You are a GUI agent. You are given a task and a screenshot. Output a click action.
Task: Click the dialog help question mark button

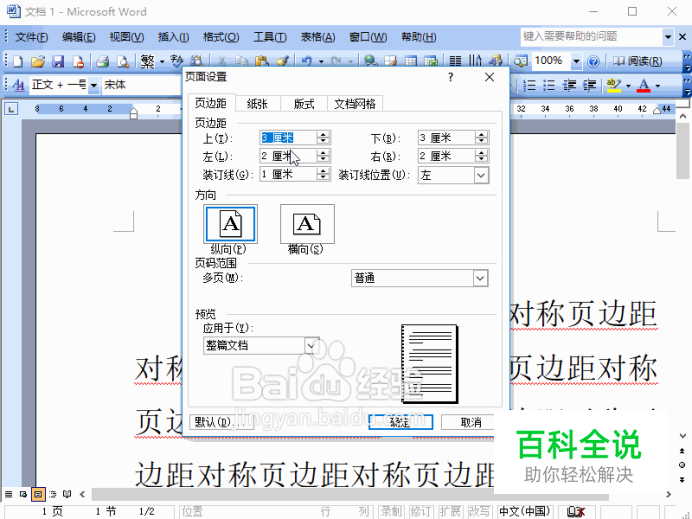(x=450, y=77)
